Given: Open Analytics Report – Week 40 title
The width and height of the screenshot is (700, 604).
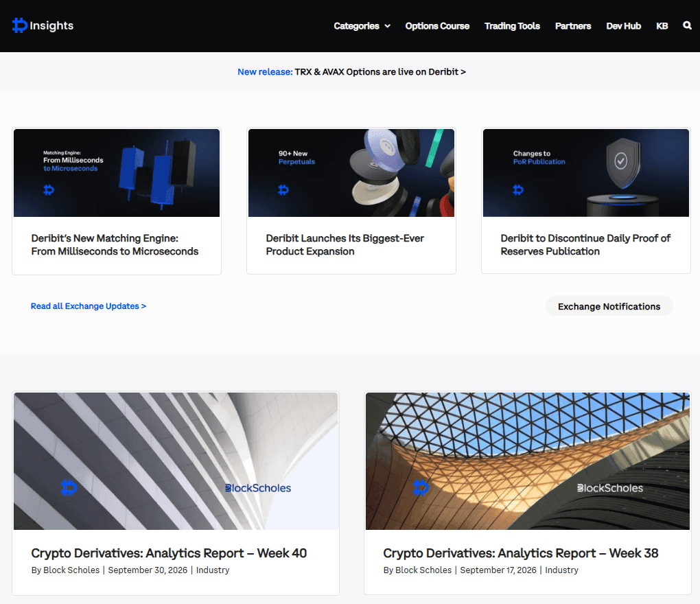Looking at the screenshot, I should [x=169, y=553].
